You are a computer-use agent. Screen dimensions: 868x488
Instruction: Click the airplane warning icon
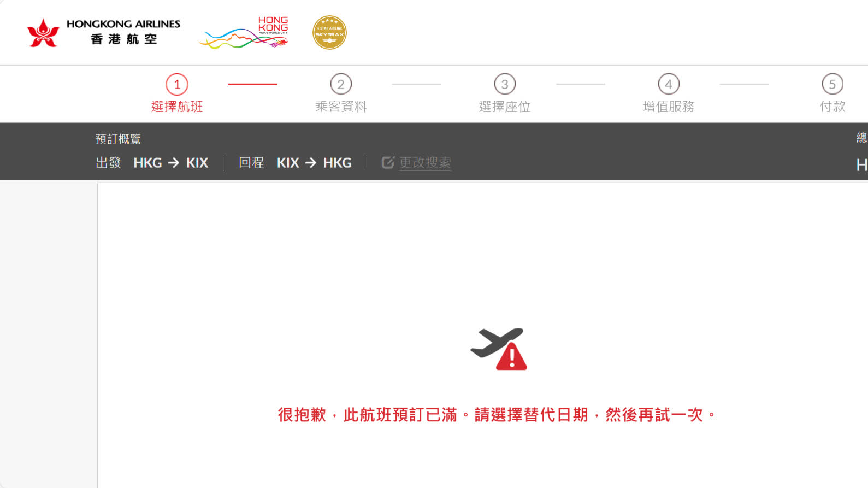499,349
